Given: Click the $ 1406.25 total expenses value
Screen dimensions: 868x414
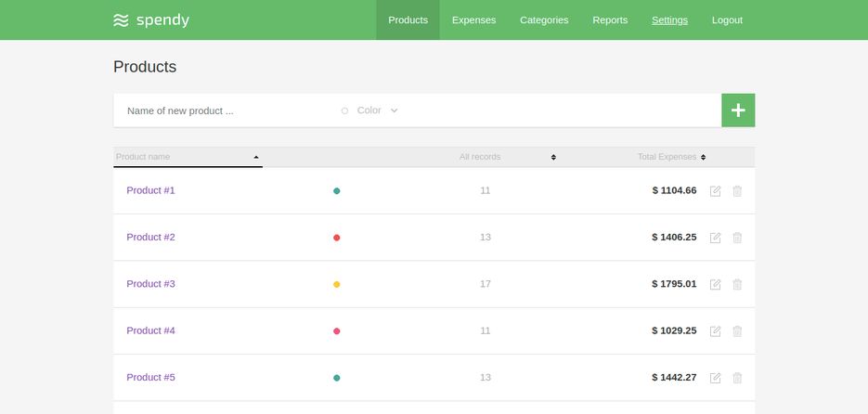Looking at the screenshot, I should pyautogui.click(x=674, y=237).
